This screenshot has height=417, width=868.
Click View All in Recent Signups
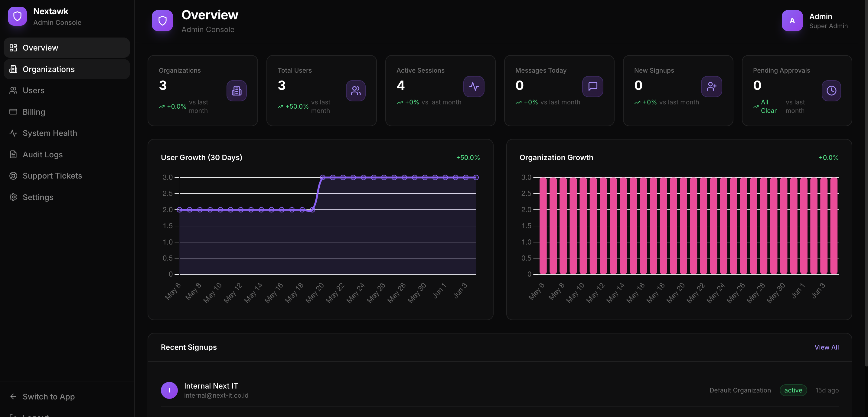tap(827, 347)
